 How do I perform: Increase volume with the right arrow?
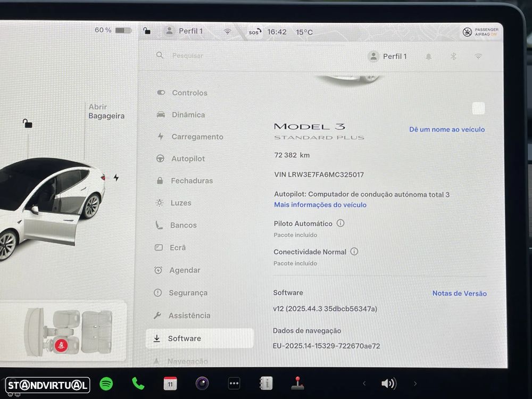click(415, 384)
